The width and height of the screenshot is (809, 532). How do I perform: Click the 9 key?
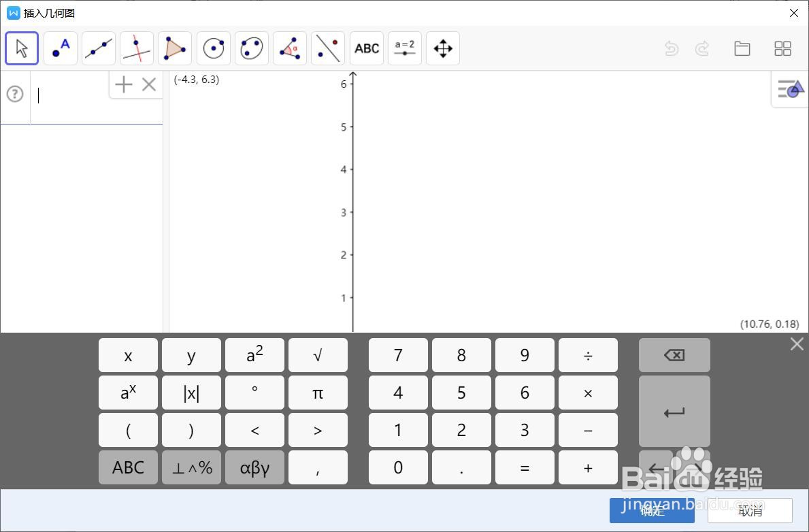[x=525, y=355]
